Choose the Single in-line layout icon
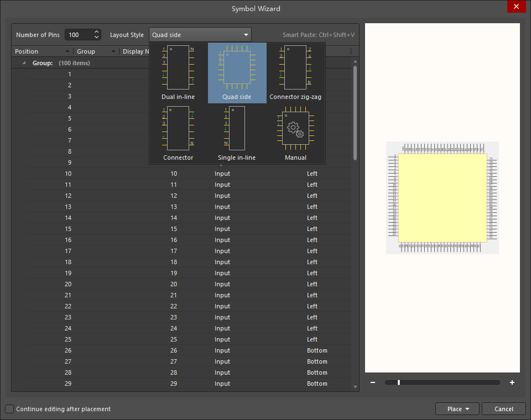This screenshot has width=531, height=420. (237, 128)
